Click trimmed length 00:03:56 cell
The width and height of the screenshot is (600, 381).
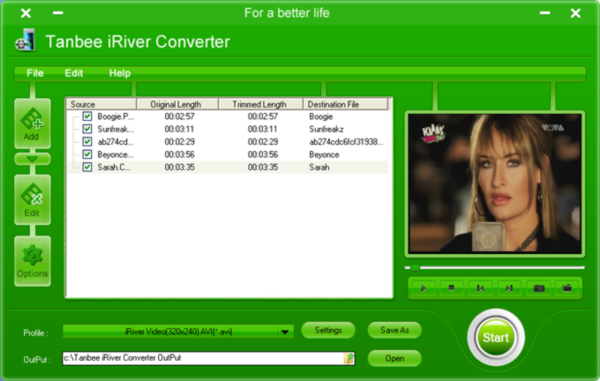(x=262, y=155)
